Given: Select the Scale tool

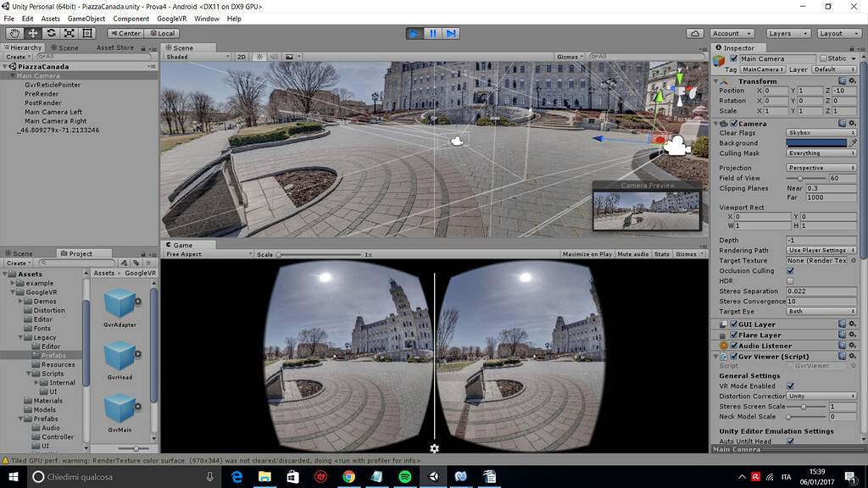Looking at the screenshot, I should click(67, 32).
